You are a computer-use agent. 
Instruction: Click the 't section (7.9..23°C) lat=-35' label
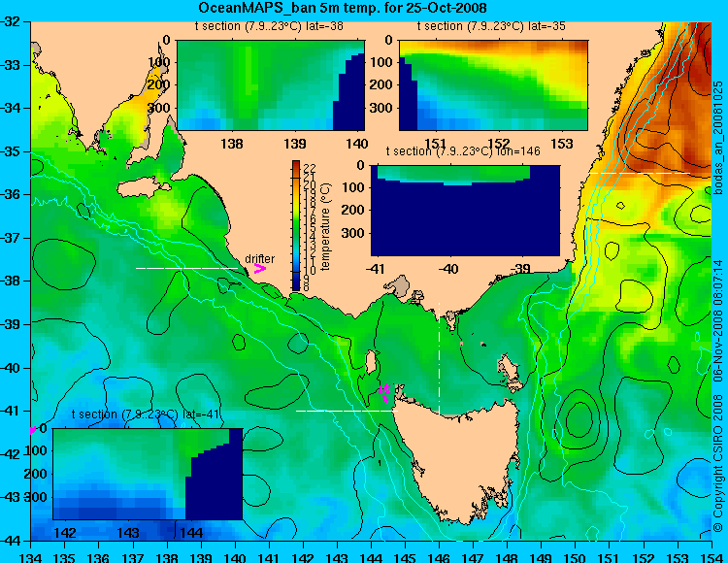[492, 26]
